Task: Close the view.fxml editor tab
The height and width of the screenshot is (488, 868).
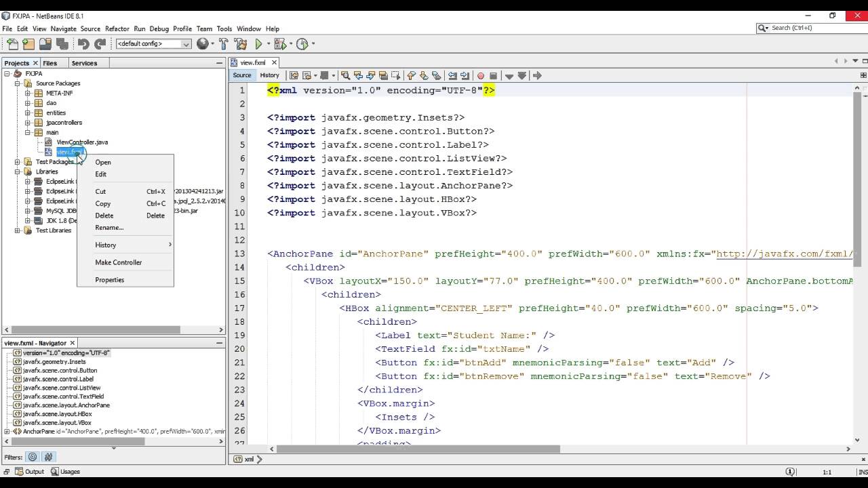Action: tap(274, 62)
